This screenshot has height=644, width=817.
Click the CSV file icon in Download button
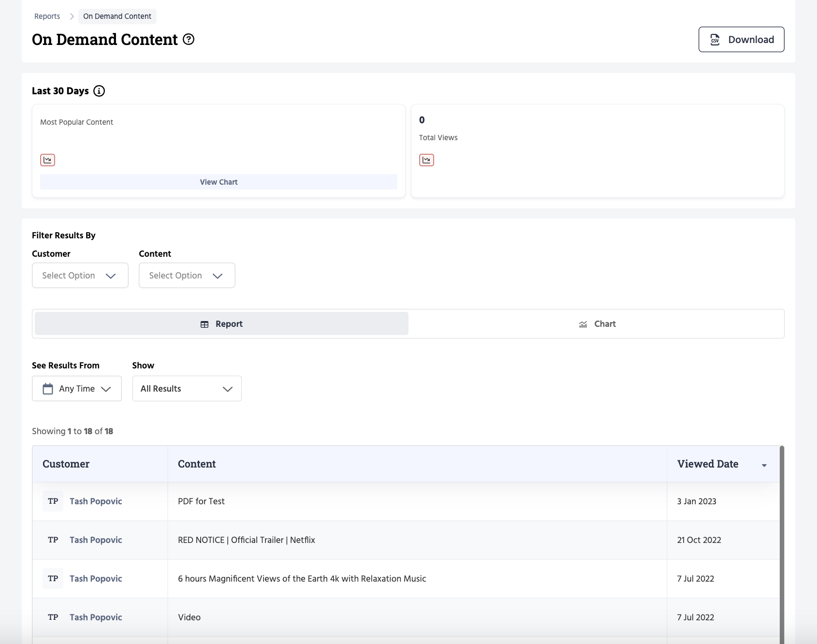coord(715,40)
